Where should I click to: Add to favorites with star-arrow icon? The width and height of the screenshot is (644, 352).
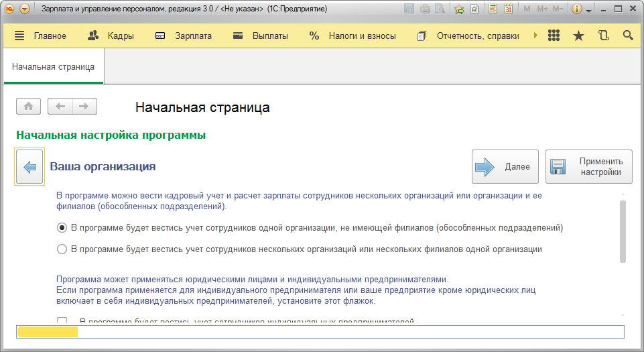[x=459, y=9]
